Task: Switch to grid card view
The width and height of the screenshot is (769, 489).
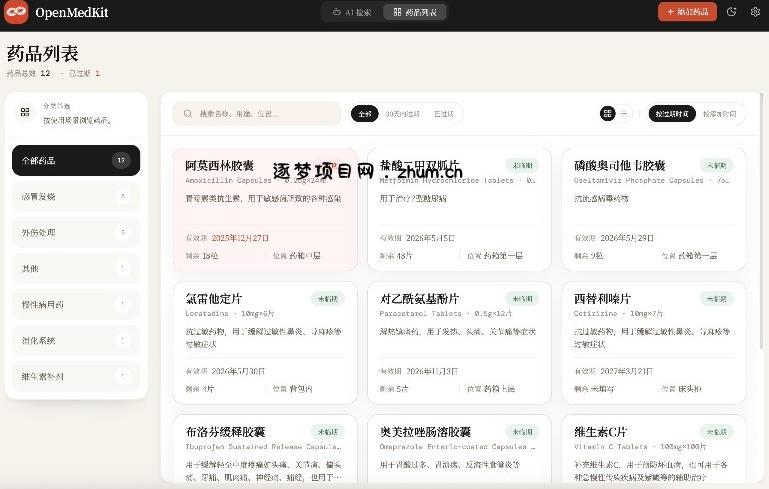Action: coord(607,114)
